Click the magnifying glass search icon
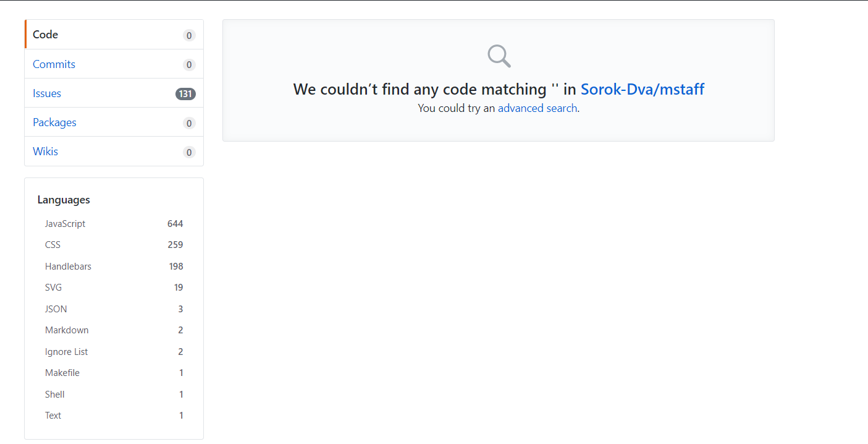The image size is (868, 444). (x=499, y=56)
